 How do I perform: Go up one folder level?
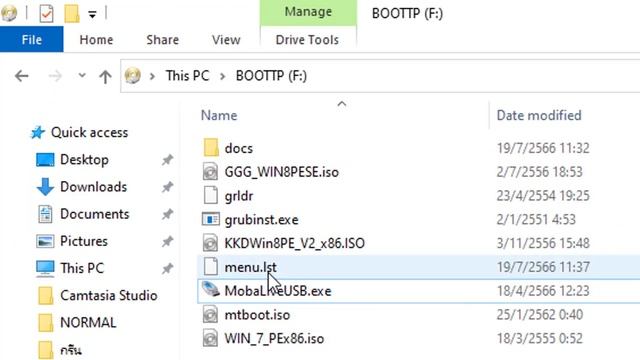[x=105, y=76]
